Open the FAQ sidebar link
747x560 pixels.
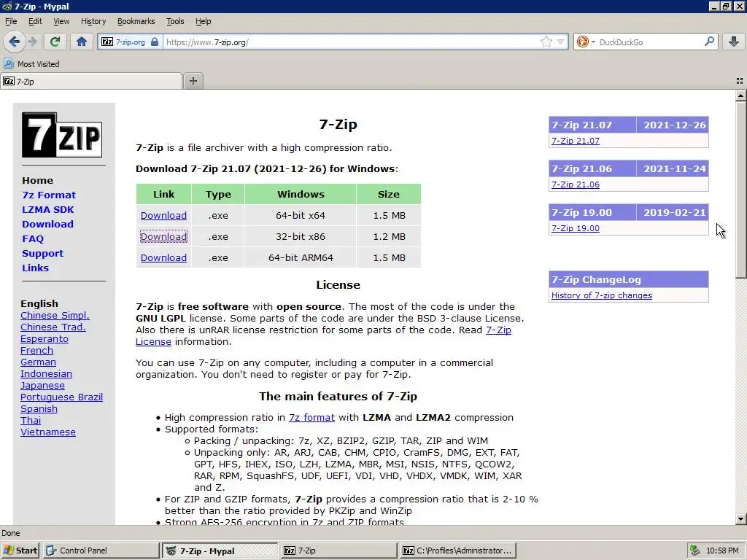(x=32, y=238)
